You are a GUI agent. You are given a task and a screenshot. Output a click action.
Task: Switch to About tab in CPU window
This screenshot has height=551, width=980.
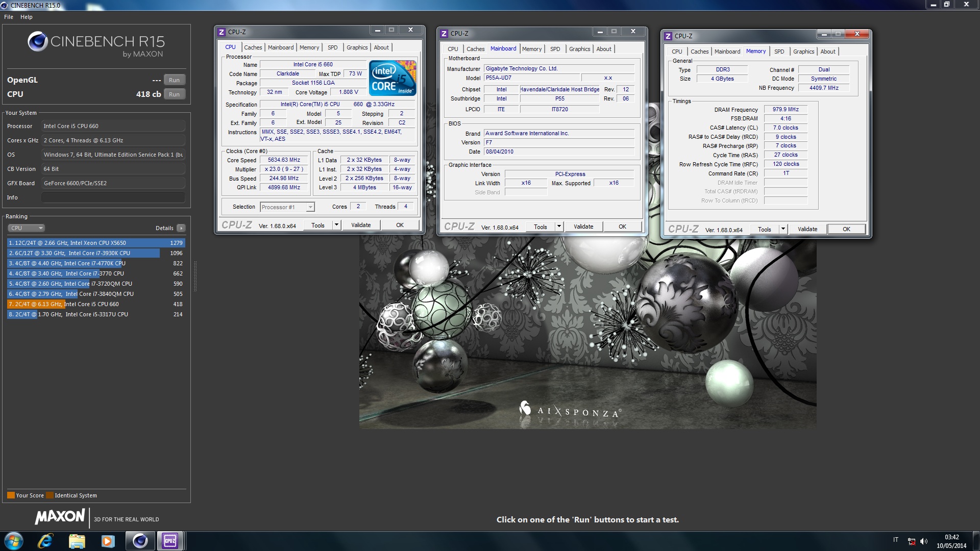coord(381,47)
